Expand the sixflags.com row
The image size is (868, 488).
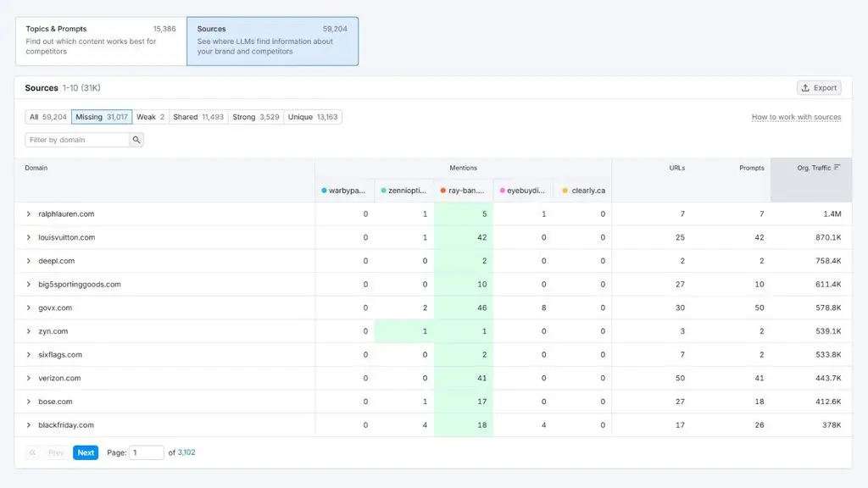coord(29,355)
